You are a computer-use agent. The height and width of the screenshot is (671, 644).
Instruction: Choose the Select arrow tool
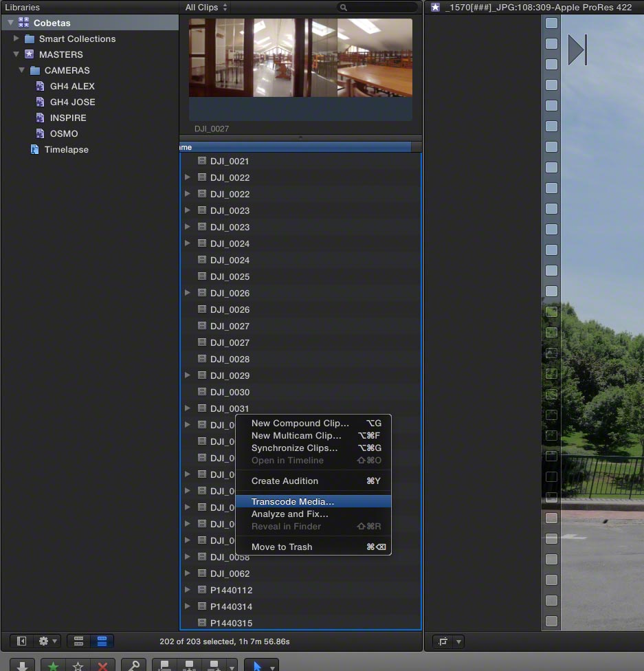(x=257, y=666)
